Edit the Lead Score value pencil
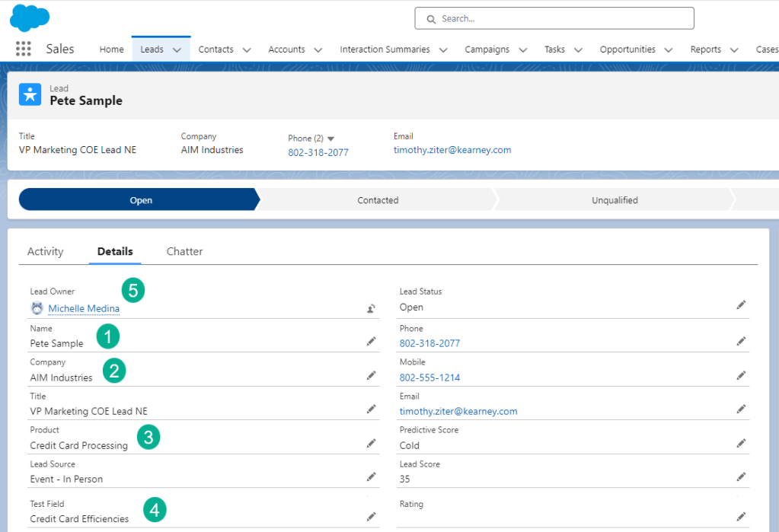The width and height of the screenshot is (779, 532). click(x=741, y=477)
